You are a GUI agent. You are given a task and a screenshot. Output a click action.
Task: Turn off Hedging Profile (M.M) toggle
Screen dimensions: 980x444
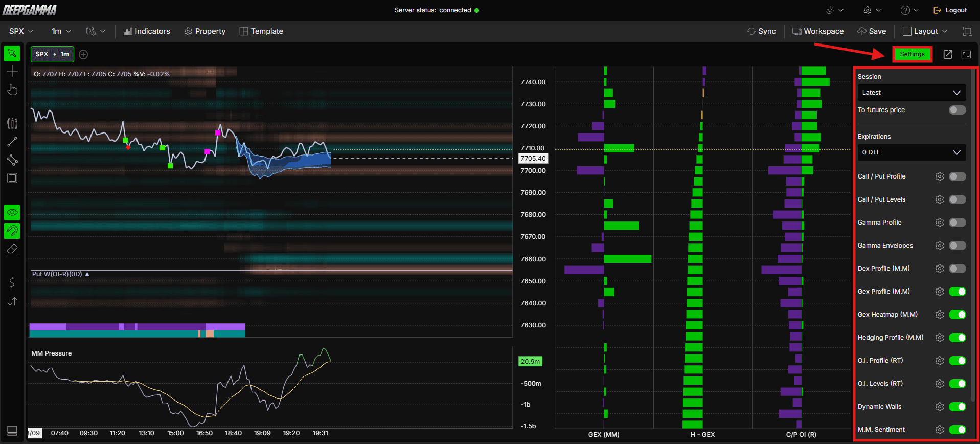tap(957, 338)
